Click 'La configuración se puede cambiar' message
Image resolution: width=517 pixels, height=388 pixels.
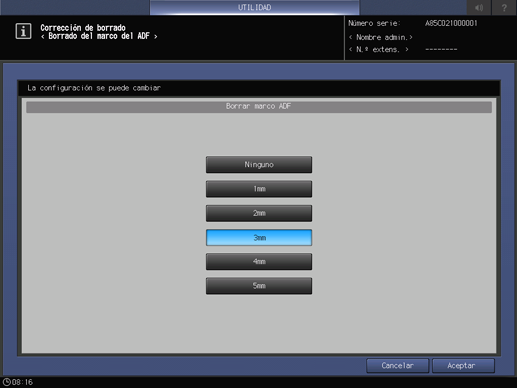[x=94, y=88]
